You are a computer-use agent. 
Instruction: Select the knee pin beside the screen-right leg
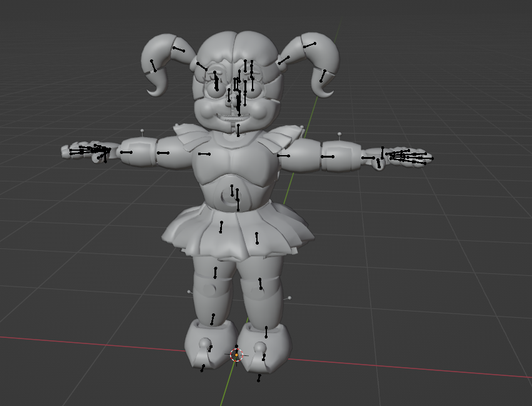288,298
